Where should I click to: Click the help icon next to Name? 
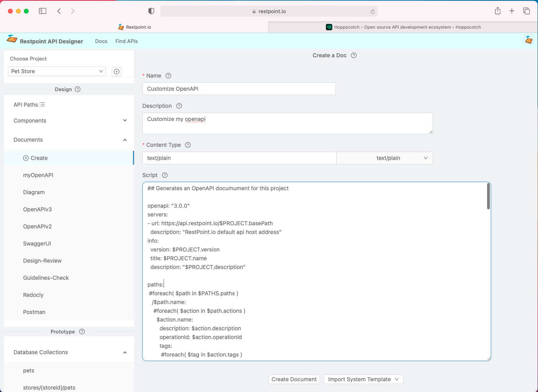click(168, 76)
